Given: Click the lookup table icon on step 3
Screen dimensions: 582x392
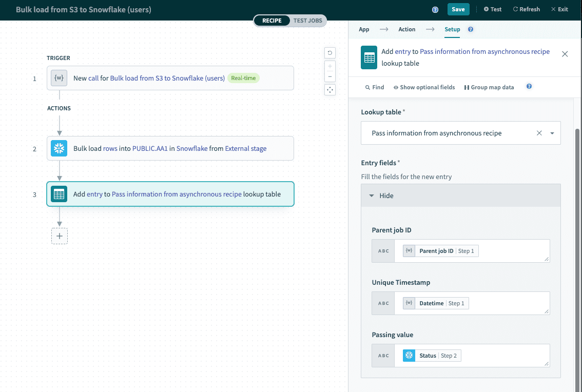Looking at the screenshot, I should pos(60,194).
